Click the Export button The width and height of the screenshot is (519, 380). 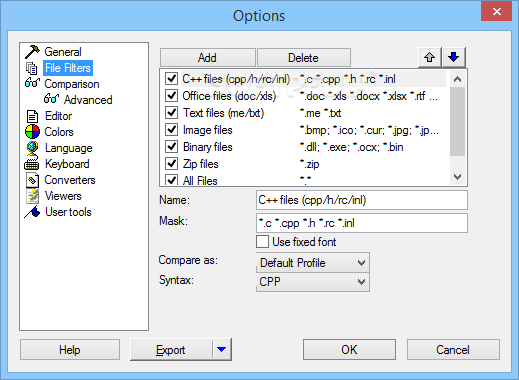tap(171, 350)
